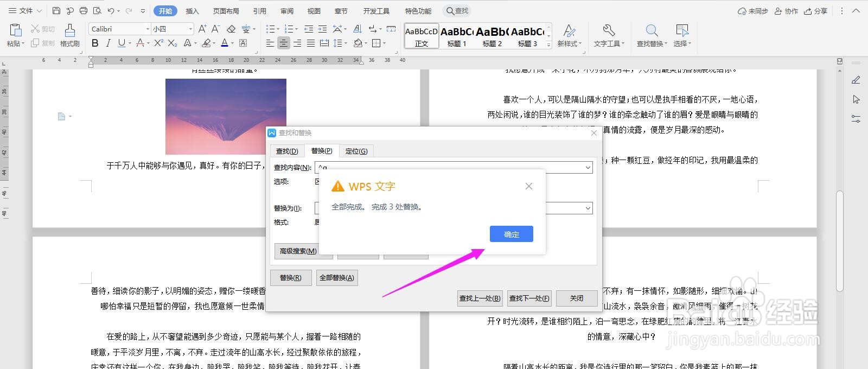868x369 pixels.
Task: Click the Save icon in quick access bar
Action: click(56, 11)
